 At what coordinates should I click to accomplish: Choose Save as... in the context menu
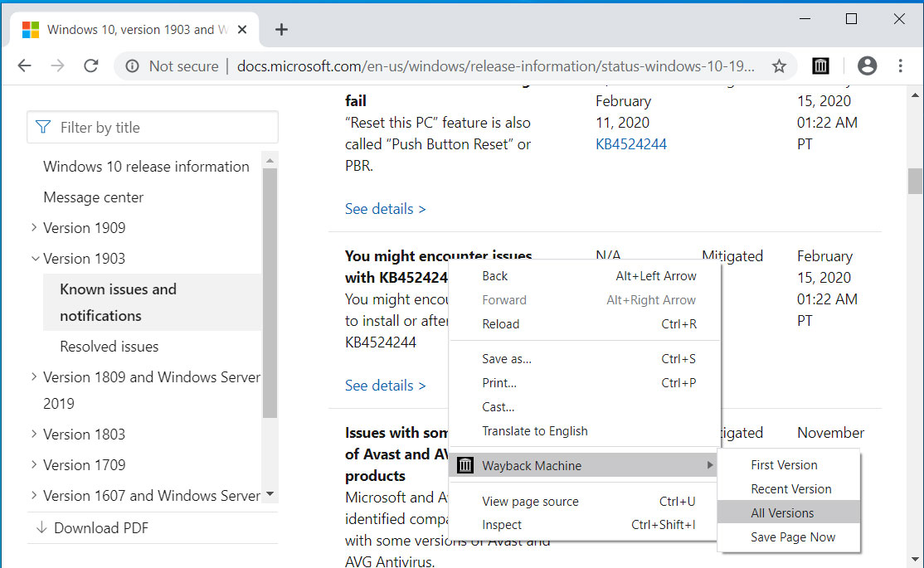pyautogui.click(x=584, y=359)
